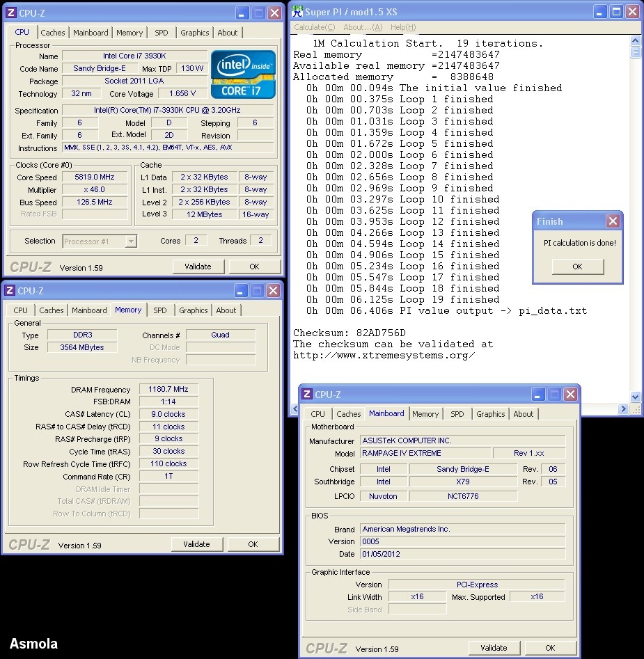Open Memory tab in top CPU-Z window

(x=129, y=33)
